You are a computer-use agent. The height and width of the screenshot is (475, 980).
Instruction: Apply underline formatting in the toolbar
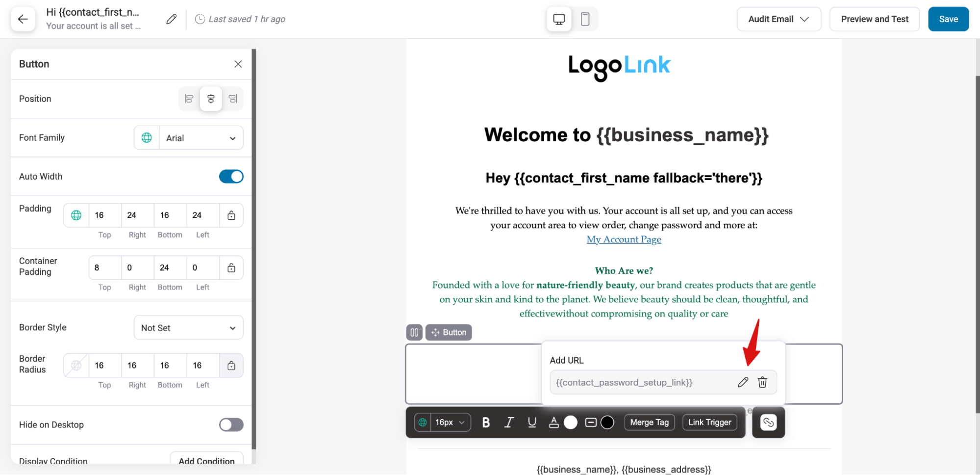click(x=532, y=422)
